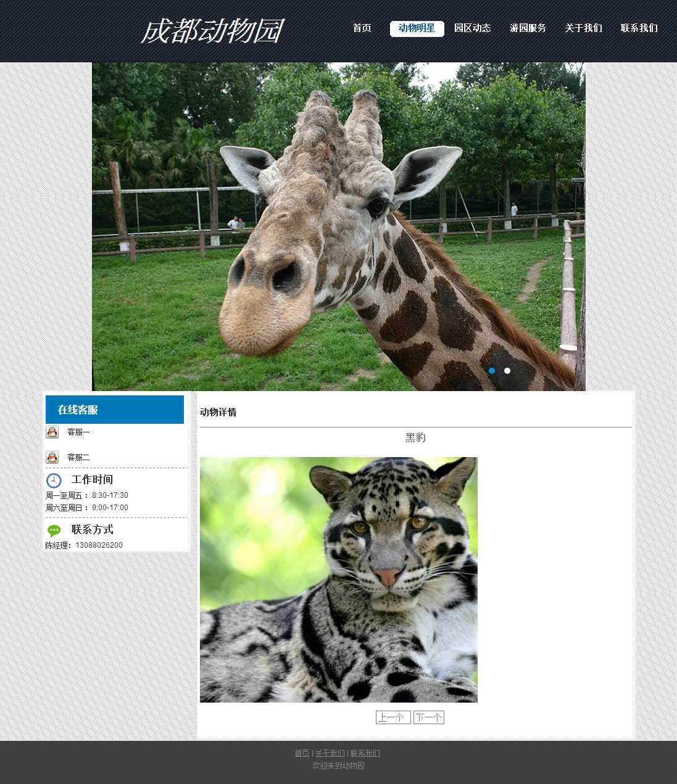This screenshot has width=677, height=784.
Task: Open the 首页 navigation menu item
Action: [x=362, y=28]
